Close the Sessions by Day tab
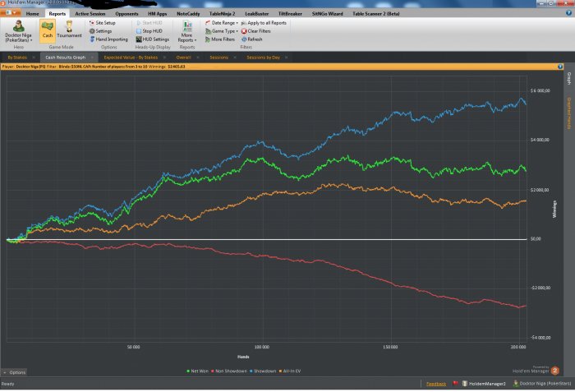Screen dimensions: 575x392 point(286,58)
